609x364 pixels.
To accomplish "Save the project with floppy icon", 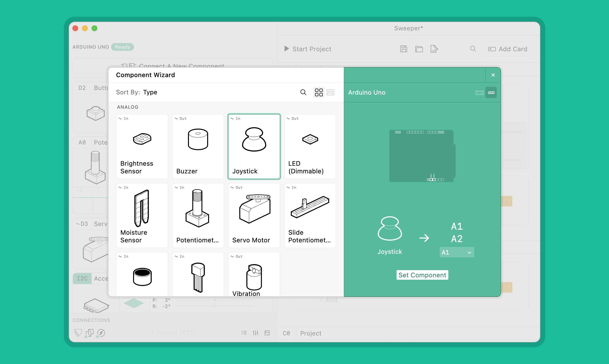I will point(404,49).
